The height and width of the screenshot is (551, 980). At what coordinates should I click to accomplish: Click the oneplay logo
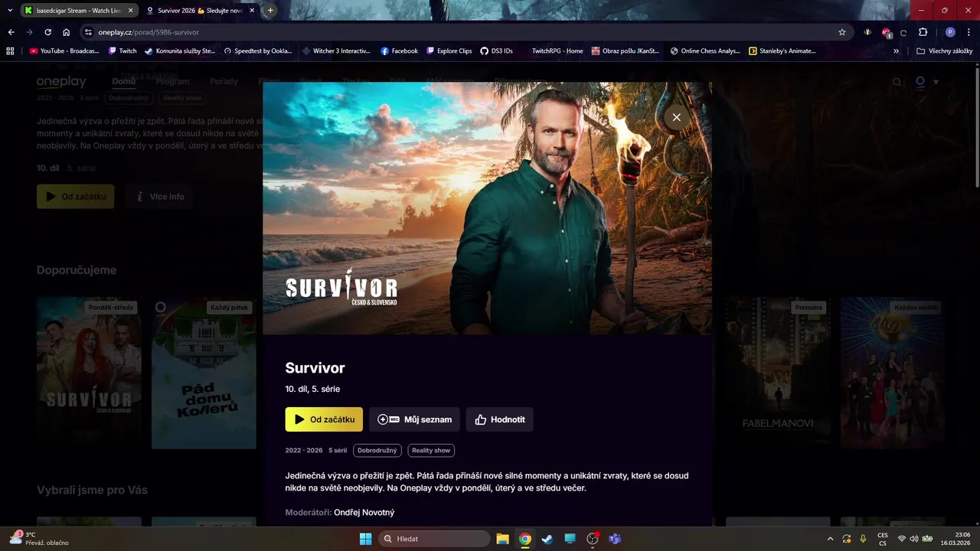61,82
